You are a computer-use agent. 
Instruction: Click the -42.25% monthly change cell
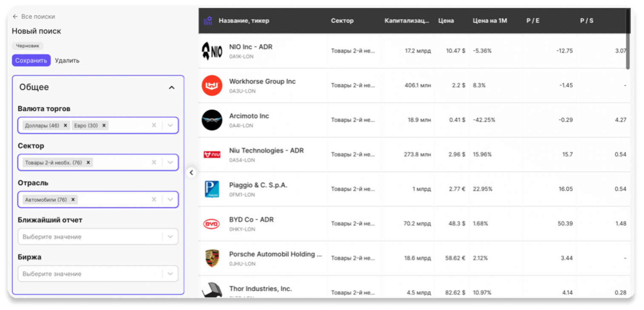pos(484,120)
